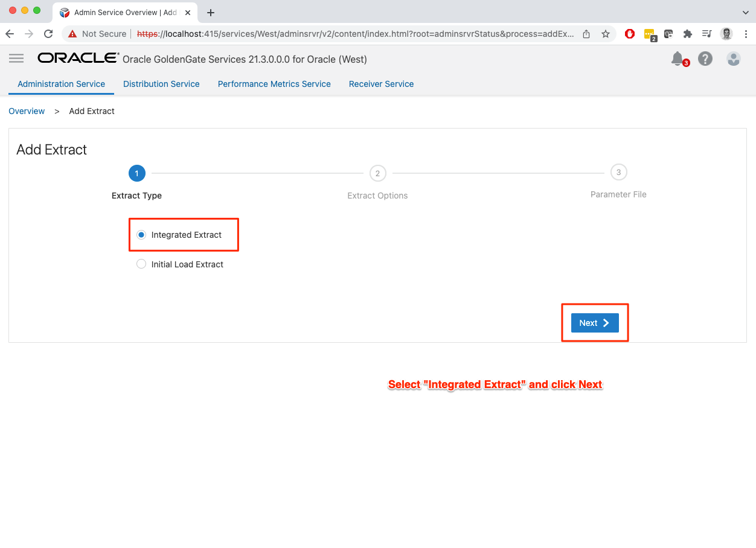Image resolution: width=756 pixels, height=548 pixels.
Task: Select the Initial Load Extract option
Action: coord(141,264)
